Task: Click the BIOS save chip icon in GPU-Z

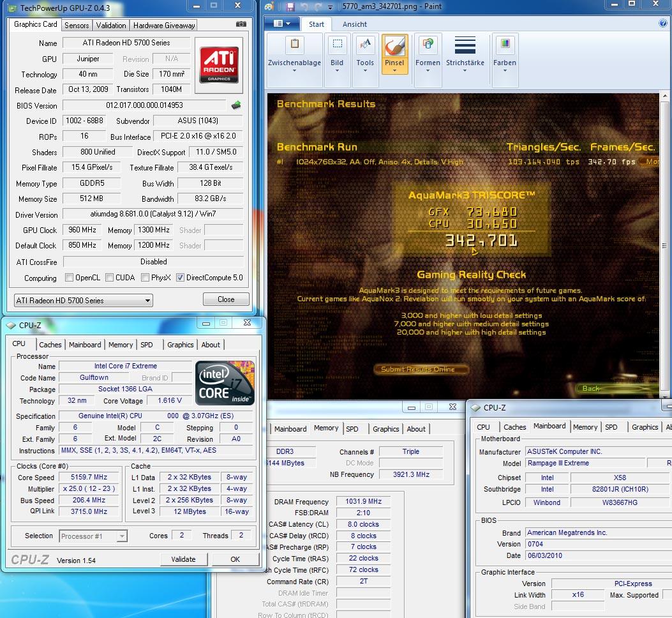Action: pos(236,105)
